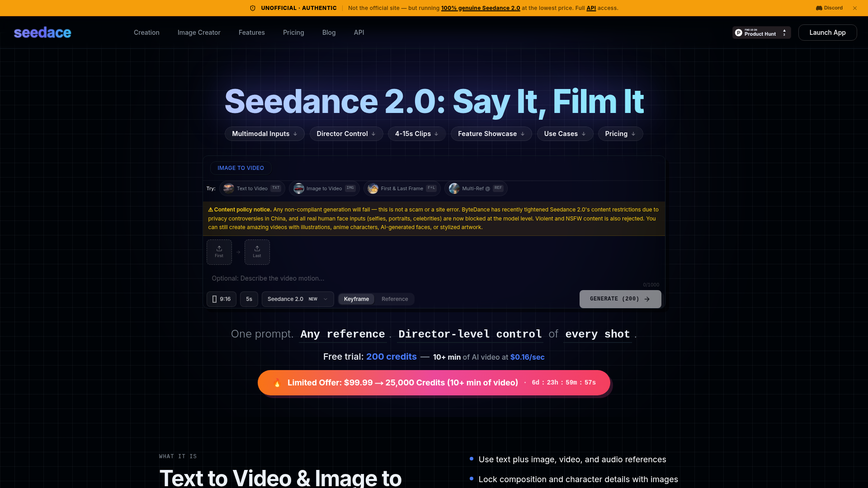Open Creation in navigation bar

point(146,33)
